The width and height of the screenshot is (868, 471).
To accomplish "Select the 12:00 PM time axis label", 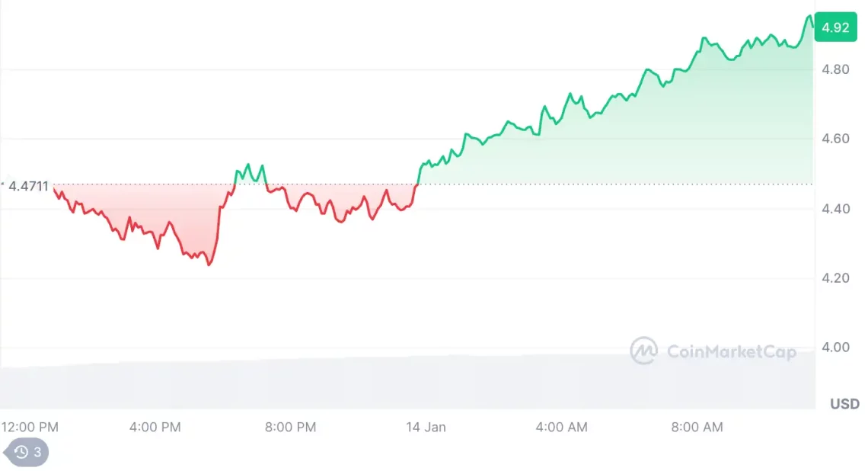I will [30, 427].
